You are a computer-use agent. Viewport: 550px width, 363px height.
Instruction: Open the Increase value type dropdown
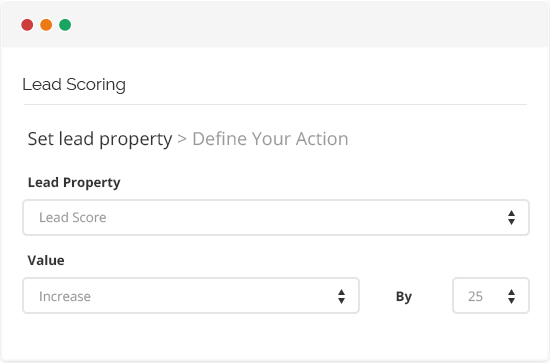tap(191, 296)
